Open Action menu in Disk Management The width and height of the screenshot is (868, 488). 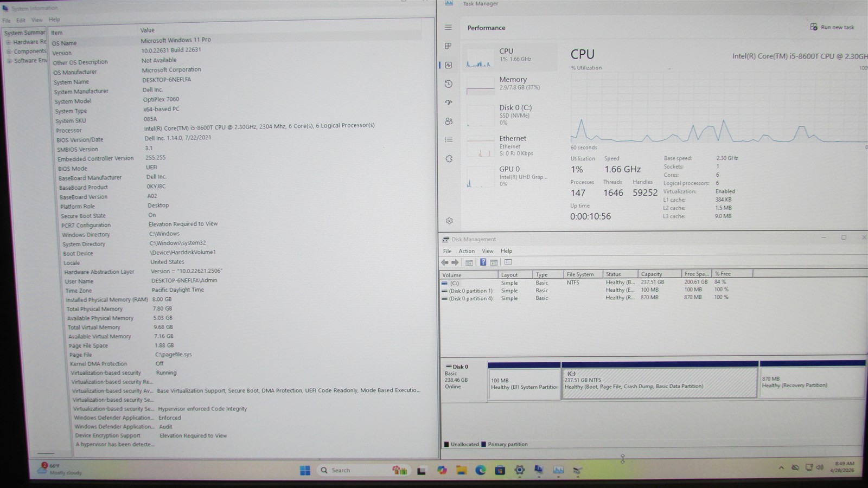(x=467, y=251)
